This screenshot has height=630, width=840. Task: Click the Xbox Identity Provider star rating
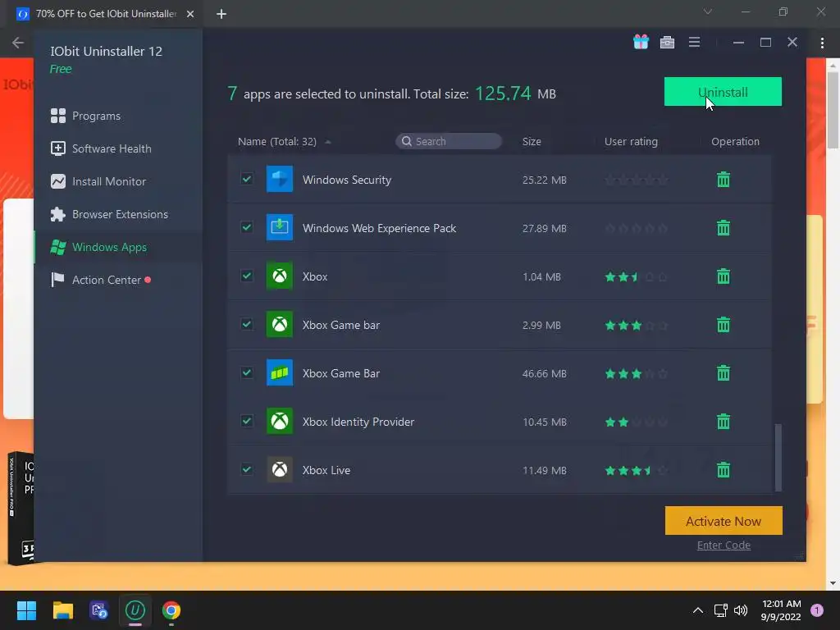tap(636, 422)
